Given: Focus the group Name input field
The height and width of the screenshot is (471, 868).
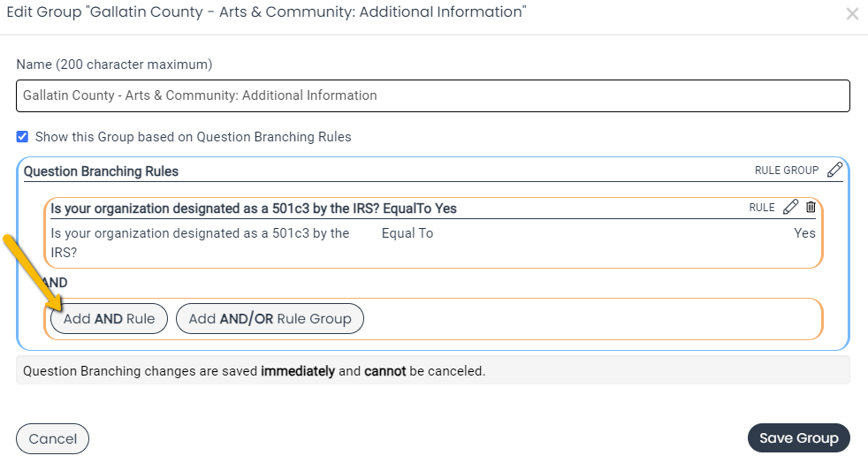Looking at the screenshot, I should point(433,95).
